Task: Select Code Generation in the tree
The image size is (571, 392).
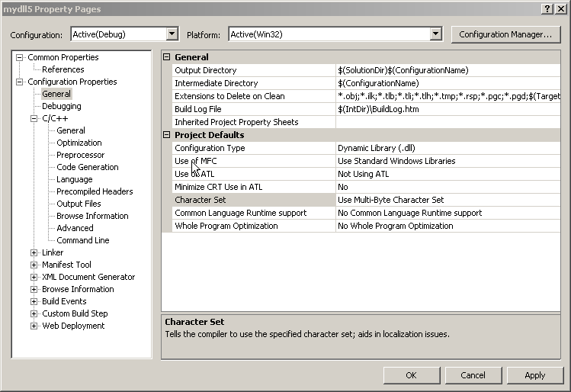Action: [88, 167]
